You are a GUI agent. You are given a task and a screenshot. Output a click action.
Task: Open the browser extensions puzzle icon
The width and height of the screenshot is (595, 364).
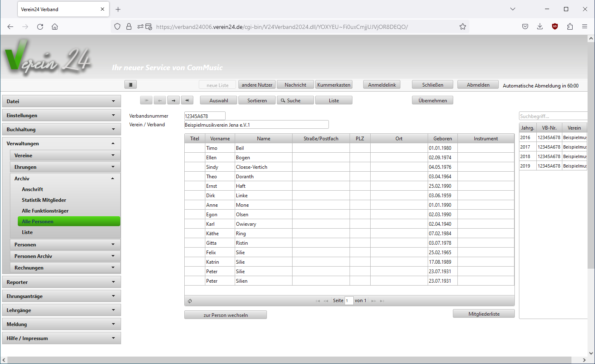point(570,27)
